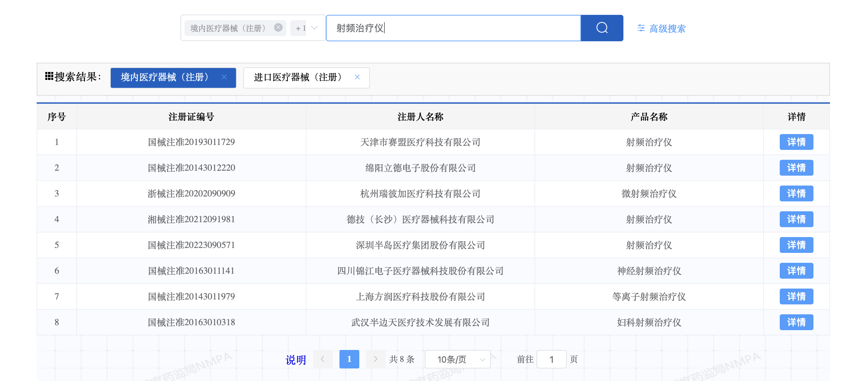Go to next page arrow
The image size is (868, 381).
pyautogui.click(x=375, y=359)
